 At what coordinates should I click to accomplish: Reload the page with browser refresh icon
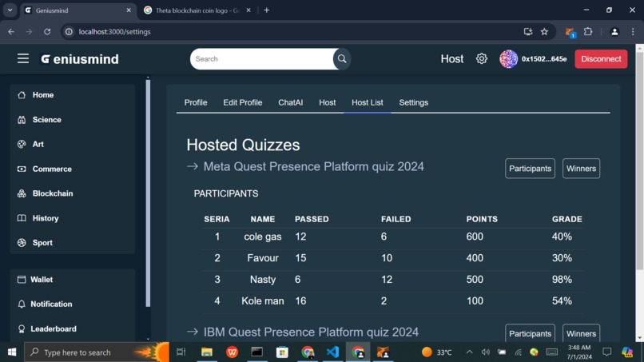click(47, 32)
